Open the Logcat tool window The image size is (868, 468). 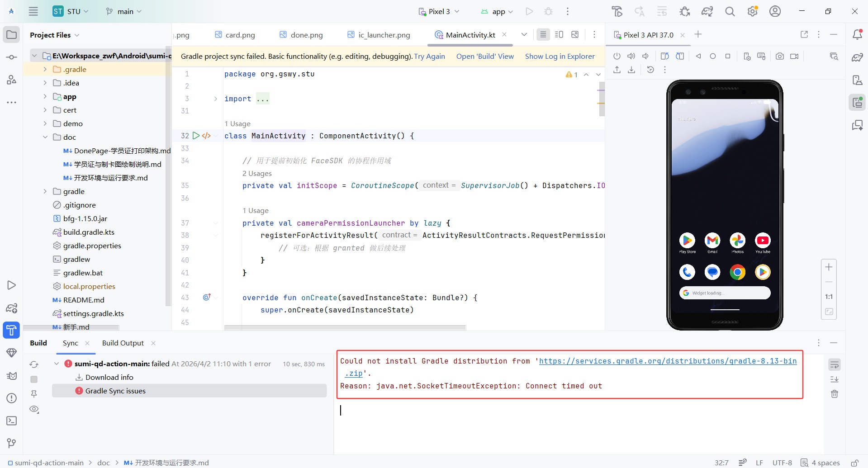12,376
